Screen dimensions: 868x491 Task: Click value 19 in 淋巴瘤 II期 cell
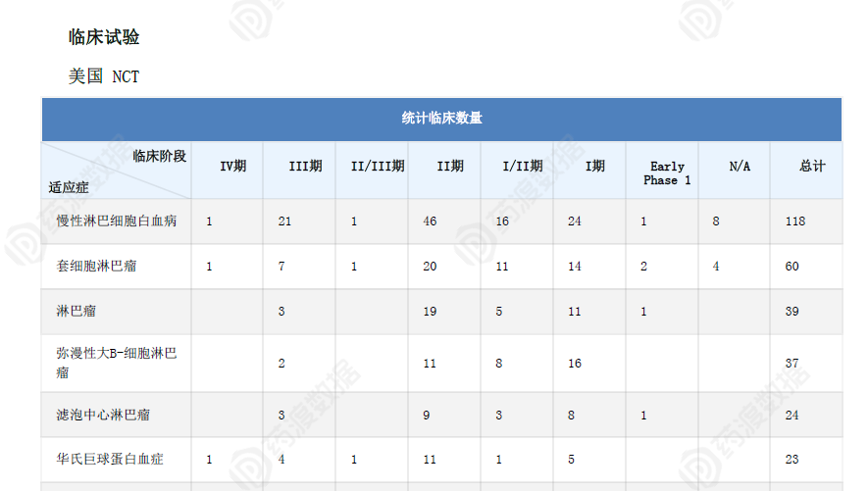(430, 312)
